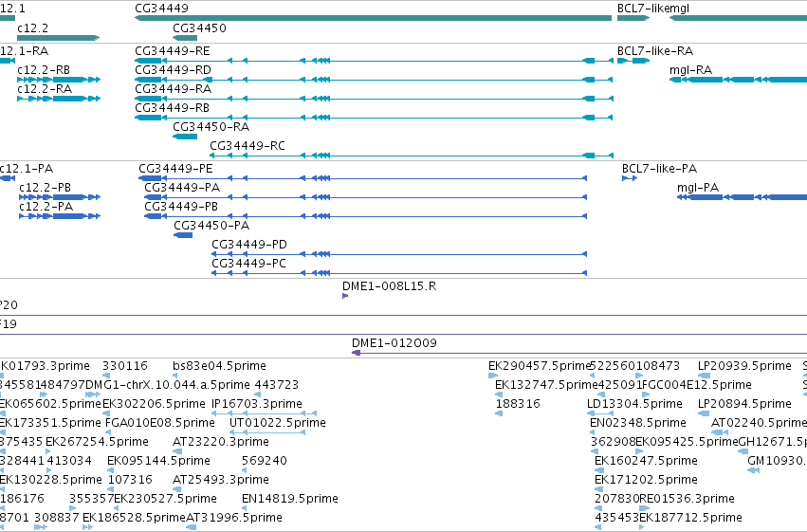Select EST 443723
The height and width of the screenshot is (532, 807).
(276, 385)
